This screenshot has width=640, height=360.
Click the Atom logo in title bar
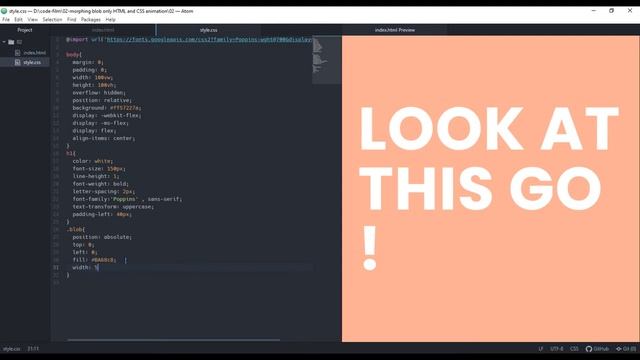click(x=4, y=11)
